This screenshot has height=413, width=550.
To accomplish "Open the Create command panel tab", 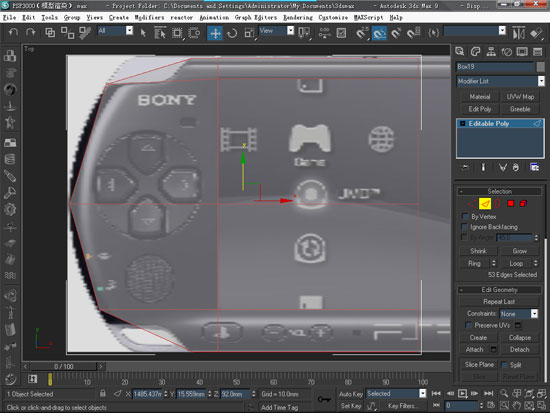I will tap(460, 52).
